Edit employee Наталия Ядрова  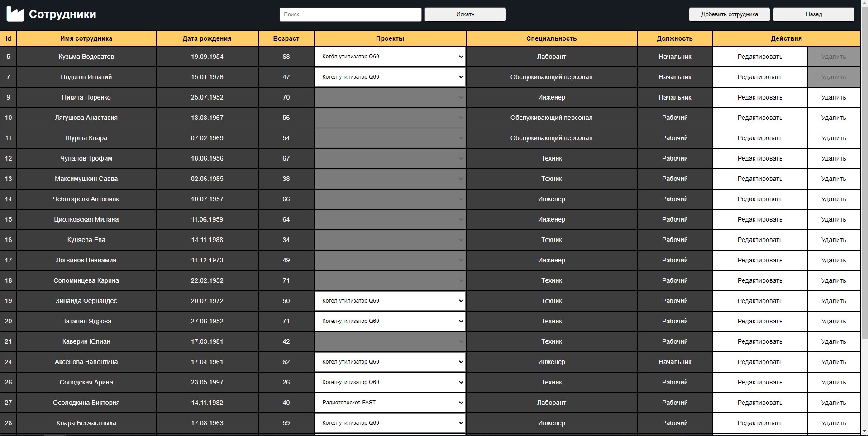click(x=760, y=322)
